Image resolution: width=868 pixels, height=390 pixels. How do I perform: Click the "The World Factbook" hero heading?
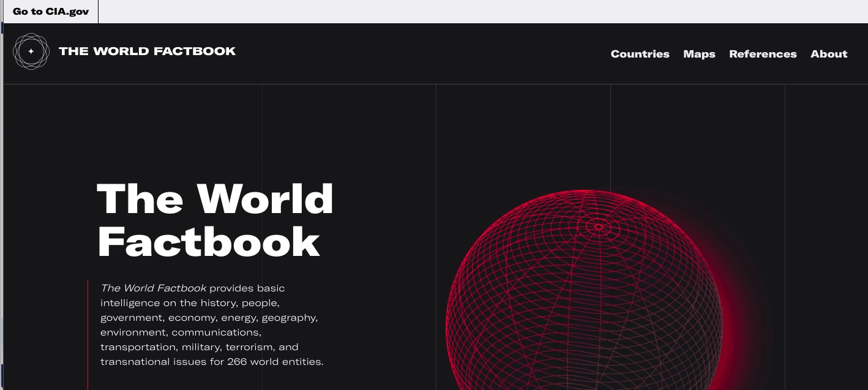coord(215,219)
